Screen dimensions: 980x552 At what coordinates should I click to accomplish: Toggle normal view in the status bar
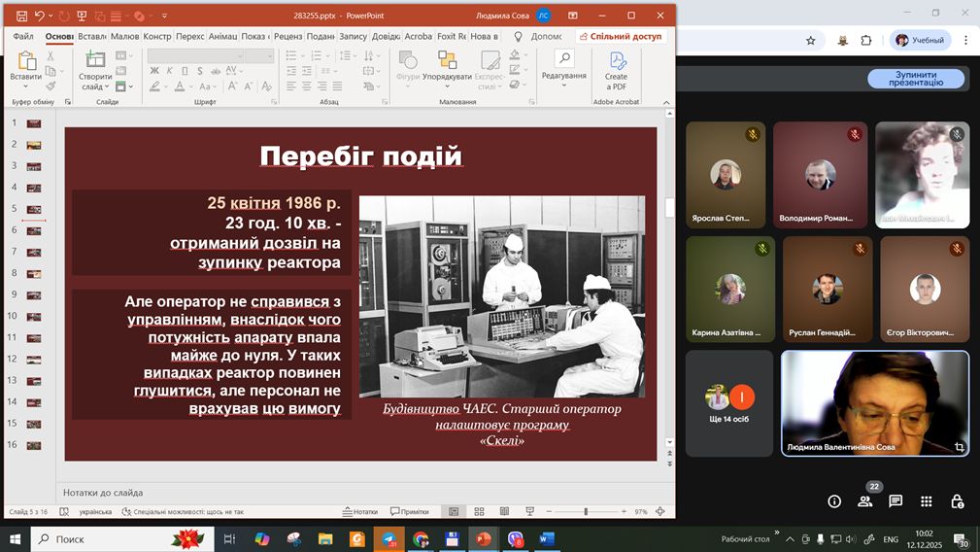pyautogui.click(x=454, y=511)
